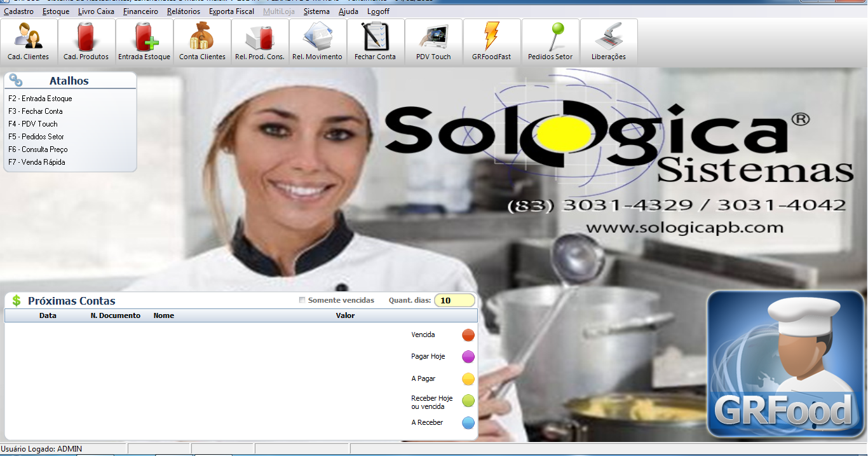Enable the Somente vencidas checkbox
This screenshot has width=868, height=456.
[x=302, y=300]
